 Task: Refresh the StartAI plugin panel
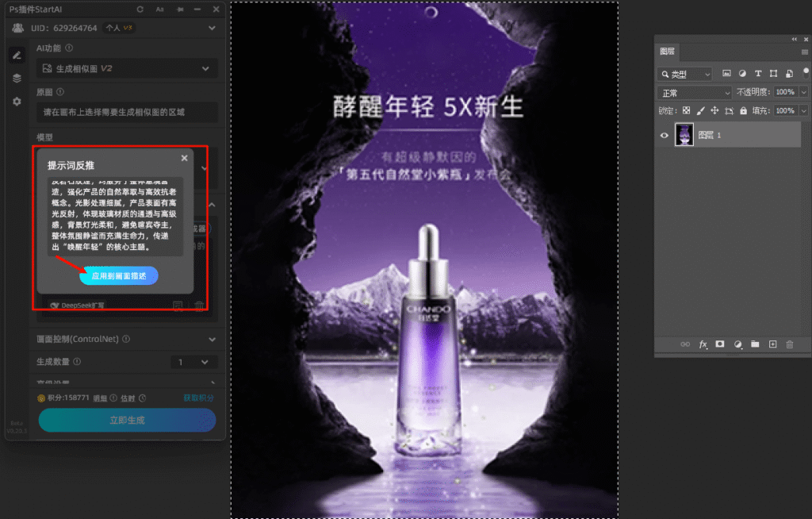[140, 10]
